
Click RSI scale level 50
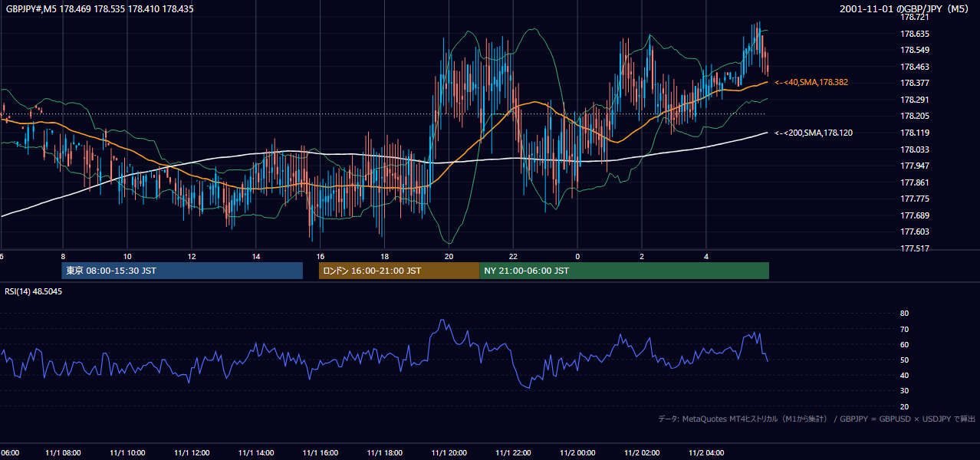click(x=904, y=360)
